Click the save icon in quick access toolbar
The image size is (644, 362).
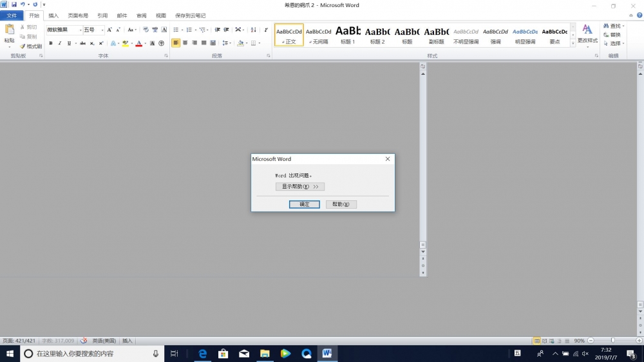pos(14,5)
